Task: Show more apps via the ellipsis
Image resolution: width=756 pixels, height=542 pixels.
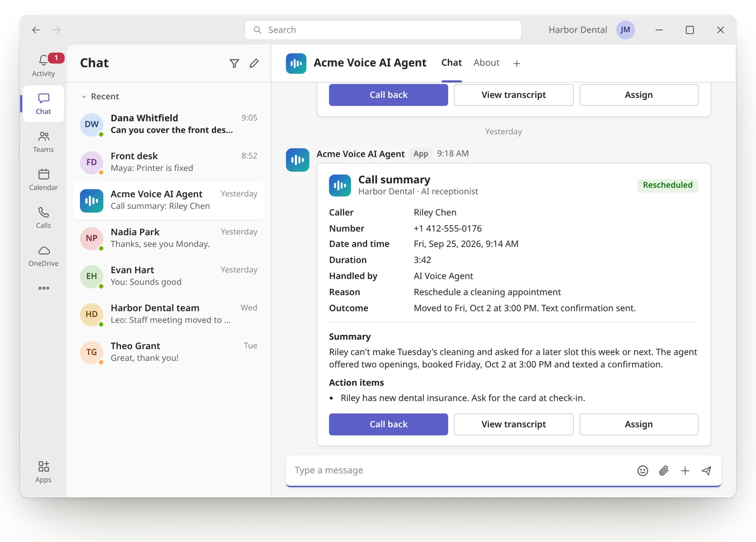Action: point(44,288)
